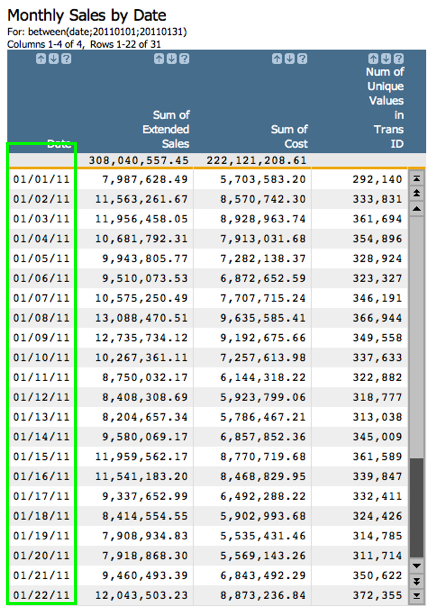Click the Sum of Cost header label
The width and height of the screenshot is (437, 616).
coord(289,136)
